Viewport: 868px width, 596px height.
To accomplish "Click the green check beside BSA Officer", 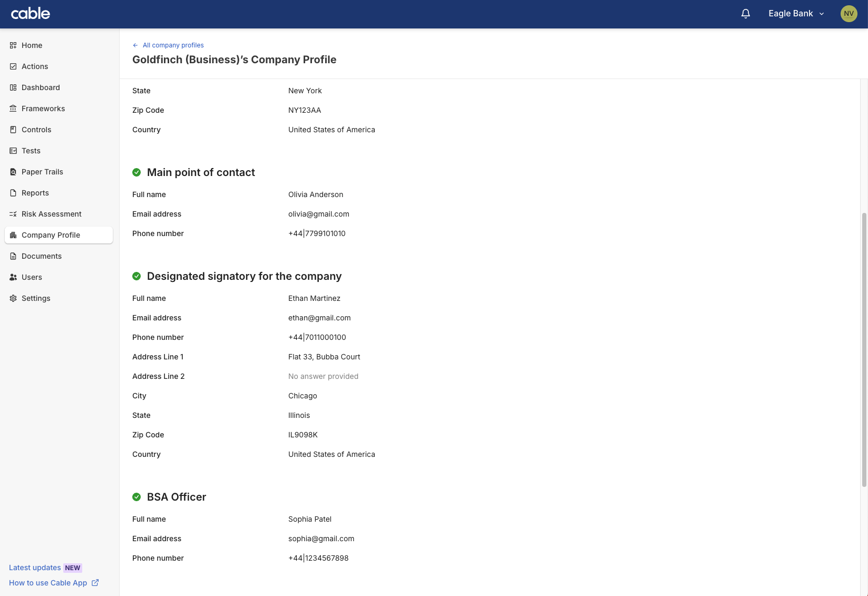I will click(136, 497).
